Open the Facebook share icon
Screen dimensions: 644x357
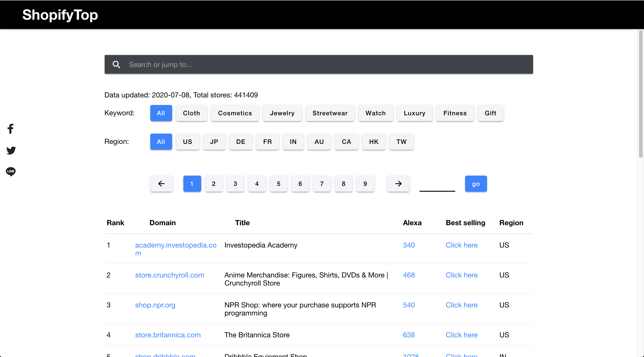tap(11, 129)
